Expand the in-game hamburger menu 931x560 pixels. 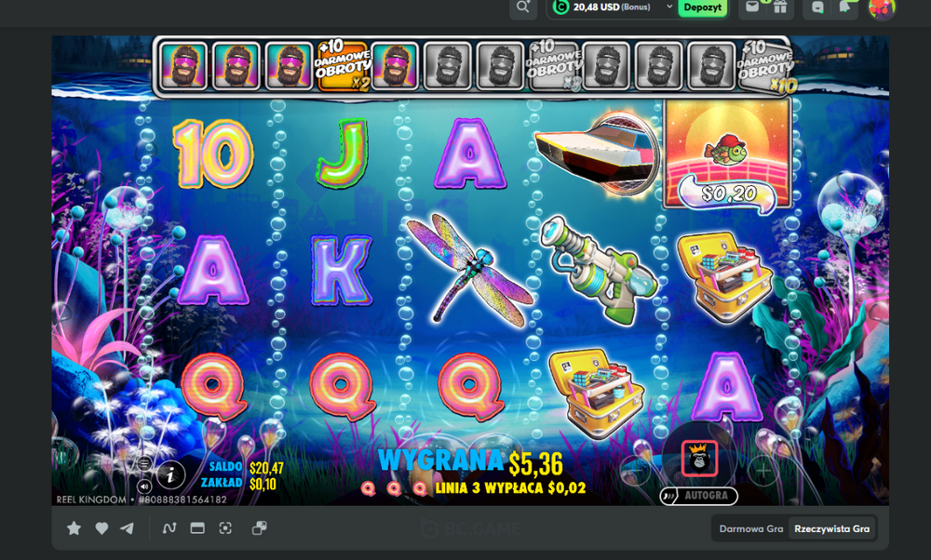click(x=145, y=460)
